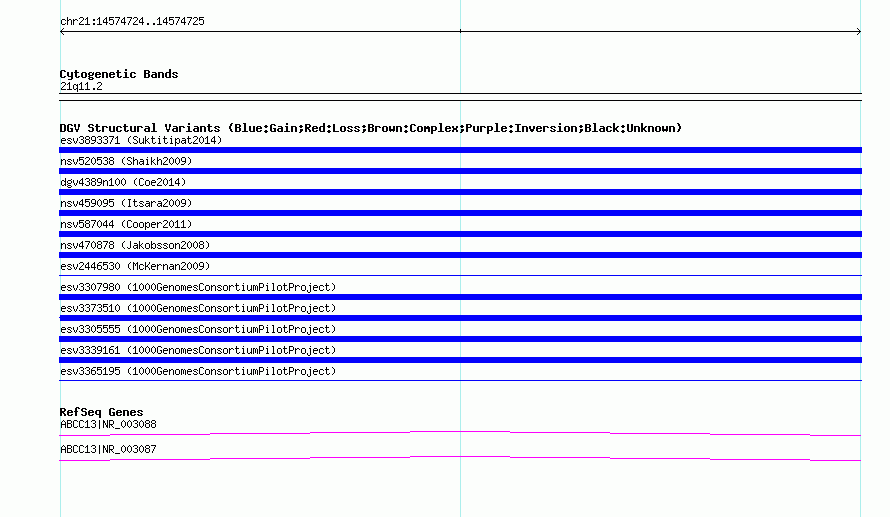Select the esv3365195 1000Genomes variant label
The image size is (890, 517).
(198, 371)
